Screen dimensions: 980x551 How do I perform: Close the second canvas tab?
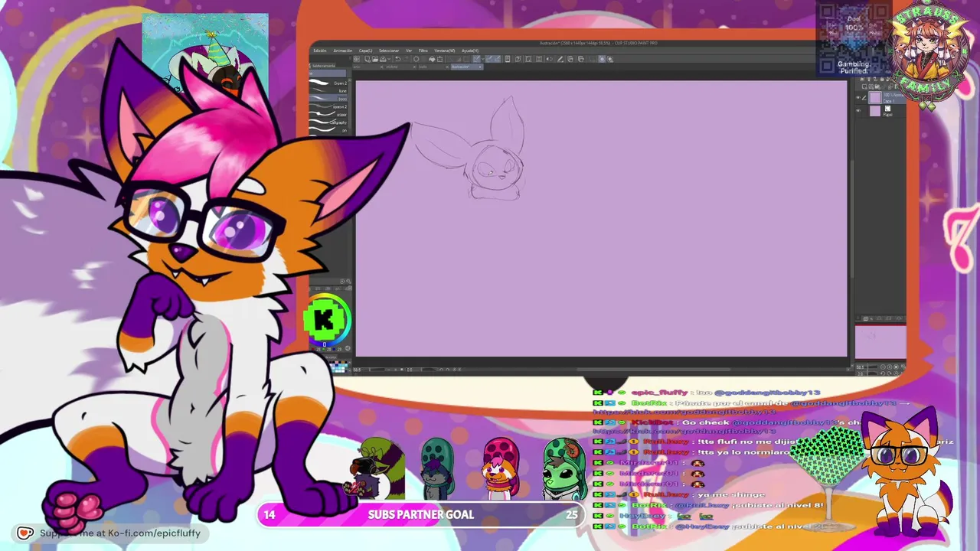click(413, 67)
